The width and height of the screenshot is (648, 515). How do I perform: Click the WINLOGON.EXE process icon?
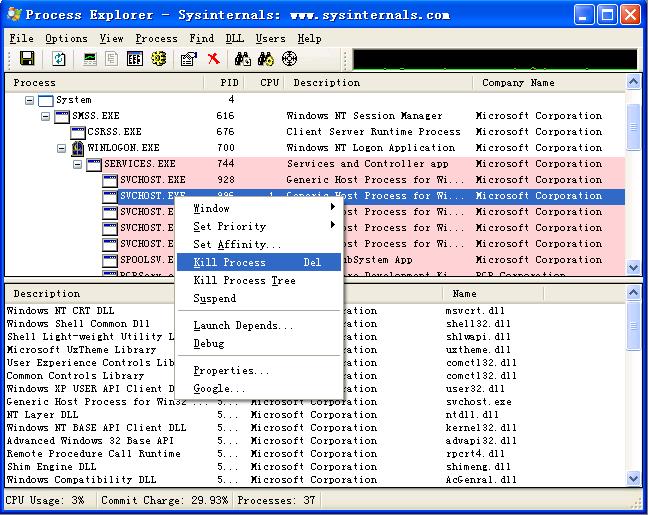pos(78,148)
